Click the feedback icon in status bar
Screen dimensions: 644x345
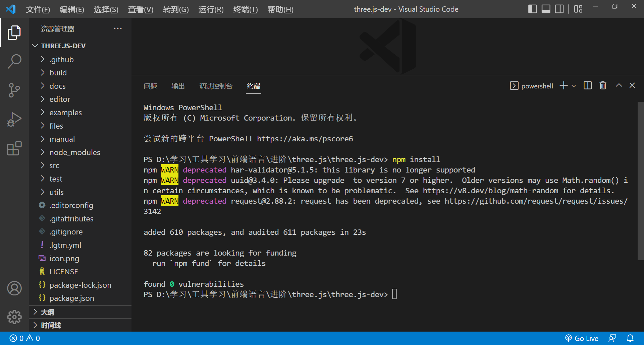pos(612,338)
